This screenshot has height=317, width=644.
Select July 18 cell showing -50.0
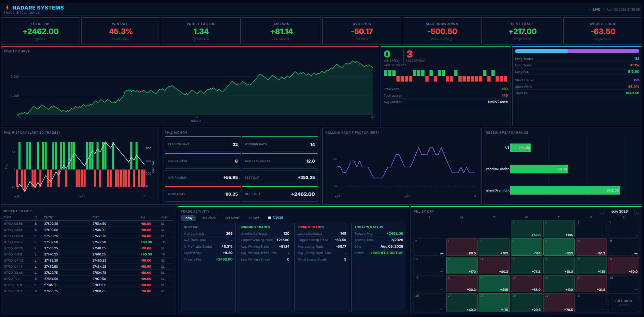pyautogui.click(x=623, y=265)
